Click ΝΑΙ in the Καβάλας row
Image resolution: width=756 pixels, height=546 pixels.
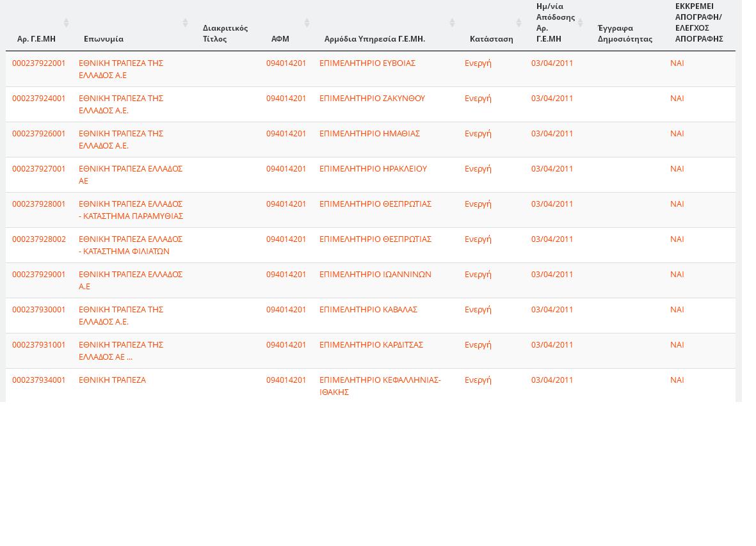point(677,309)
